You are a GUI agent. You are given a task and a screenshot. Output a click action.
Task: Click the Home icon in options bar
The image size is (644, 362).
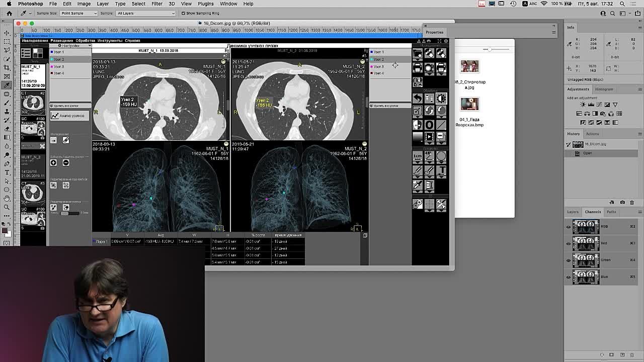(x=9, y=13)
